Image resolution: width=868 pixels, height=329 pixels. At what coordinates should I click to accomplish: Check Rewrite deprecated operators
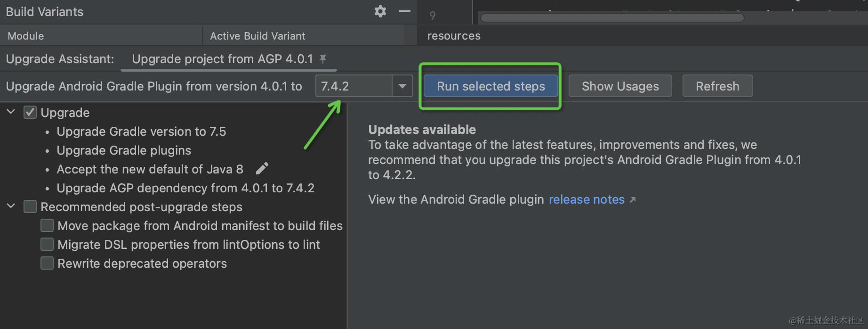click(x=47, y=263)
